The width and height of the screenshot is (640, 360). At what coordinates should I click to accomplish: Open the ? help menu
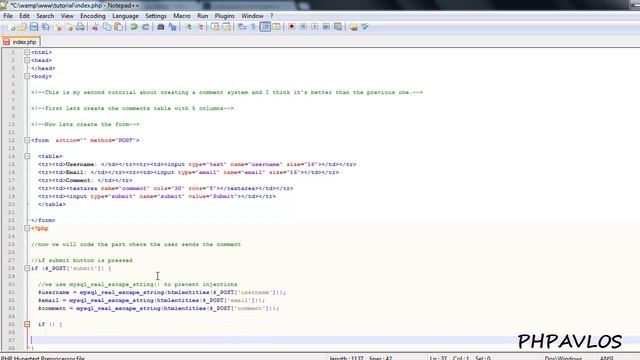click(x=271, y=16)
